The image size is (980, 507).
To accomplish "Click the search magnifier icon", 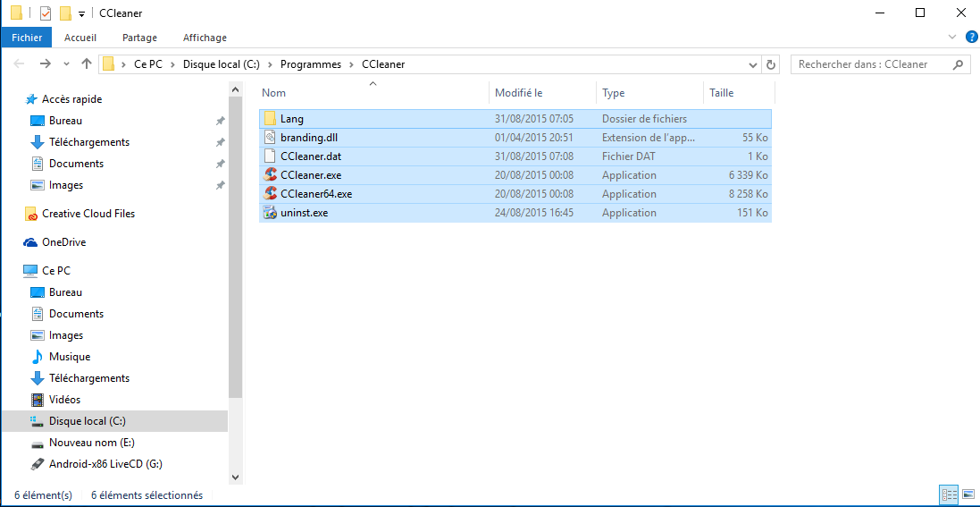I will (x=958, y=64).
